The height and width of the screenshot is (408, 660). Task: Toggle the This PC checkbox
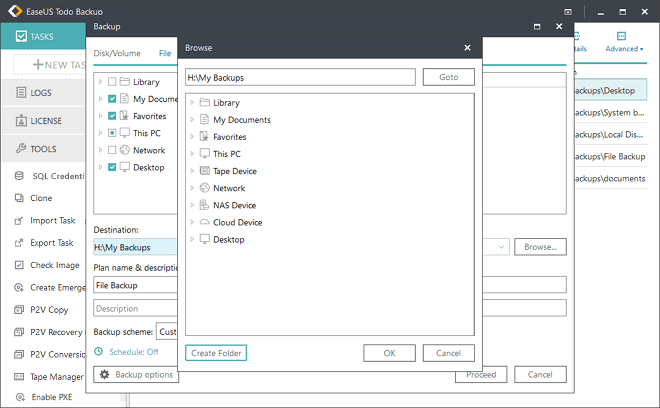[112, 133]
